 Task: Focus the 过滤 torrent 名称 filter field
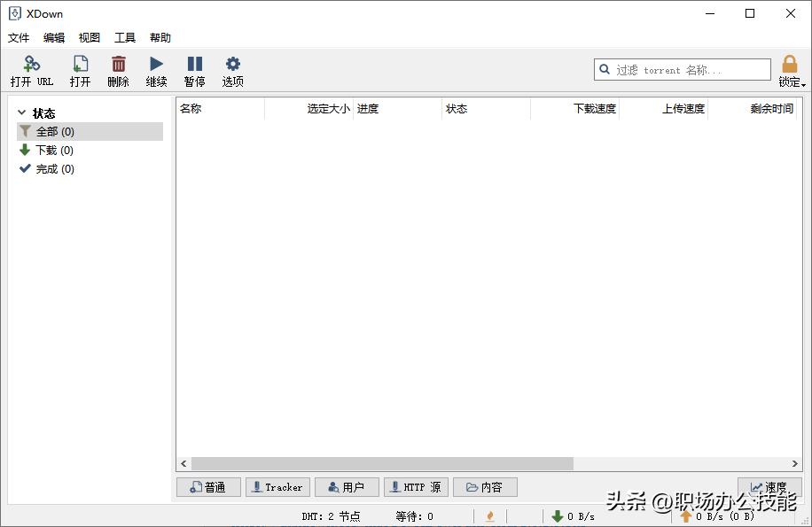point(683,69)
